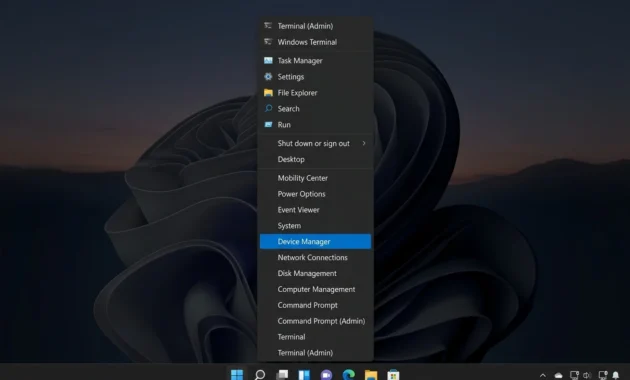Open the volume speaker tray icon
Viewport: 630px width, 380px height.
click(587, 375)
